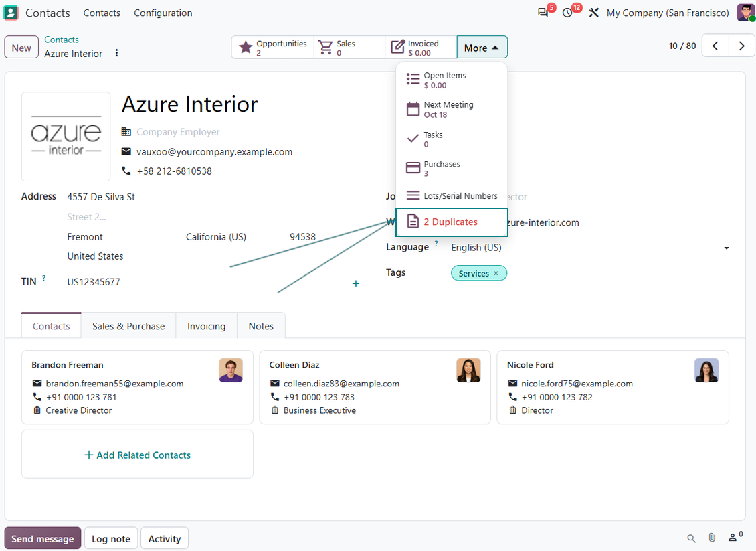Open the company switcher My Company (San Francisco)
The height and width of the screenshot is (551, 756).
pos(668,13)
